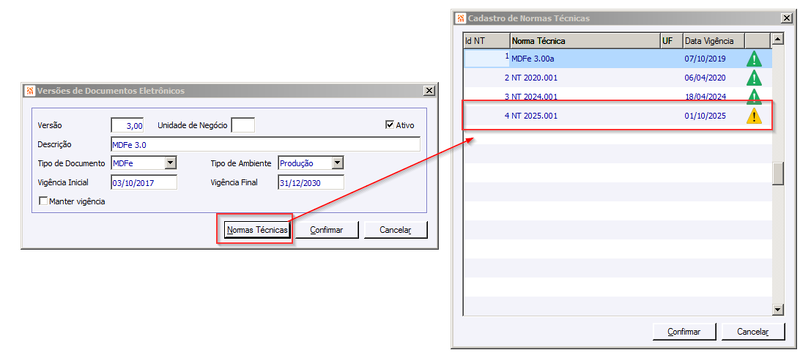Click the Vigência Final date field
800x361 pixels.
coord(311,183)
